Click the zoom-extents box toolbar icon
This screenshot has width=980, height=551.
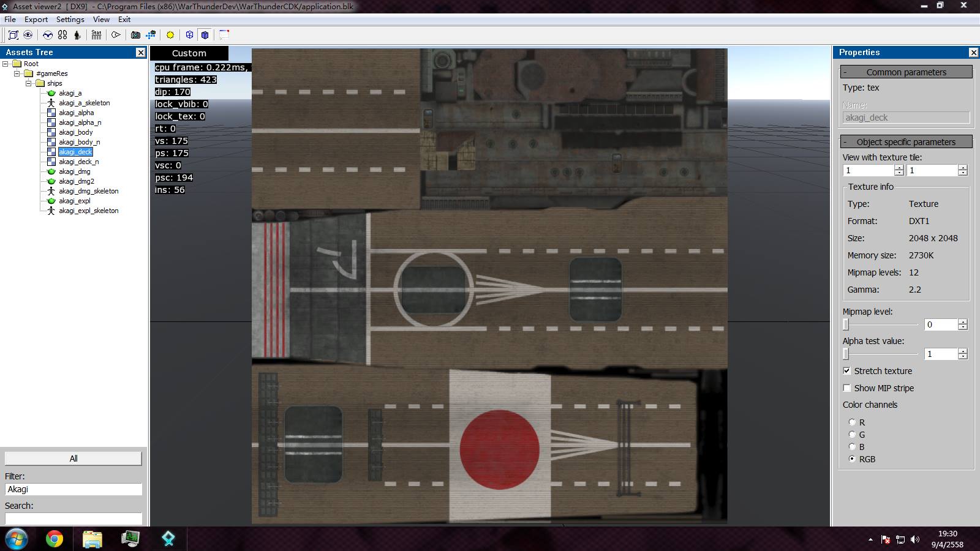[13, 35]
